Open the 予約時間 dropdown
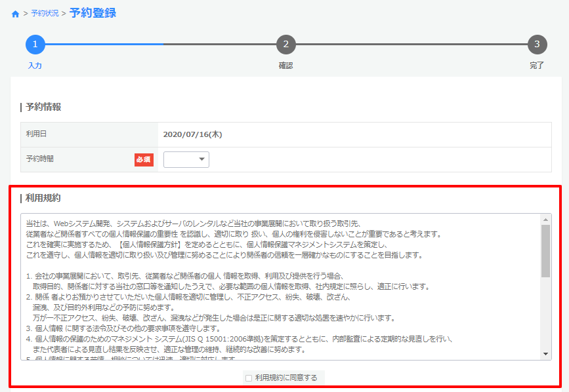Image resolution: width=569 pixels, height=392 pixels. click(186, 159)
